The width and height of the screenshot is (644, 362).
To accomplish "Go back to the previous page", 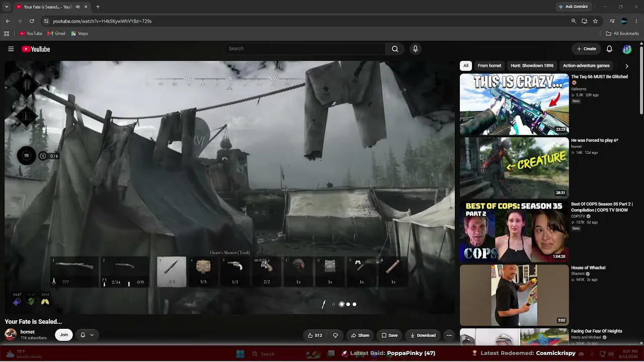I will click(8, 21).
